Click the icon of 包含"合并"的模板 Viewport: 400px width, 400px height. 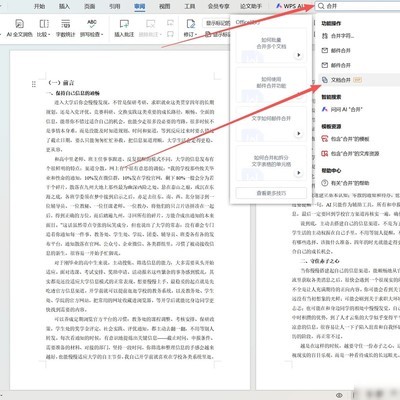pos(325,139)
